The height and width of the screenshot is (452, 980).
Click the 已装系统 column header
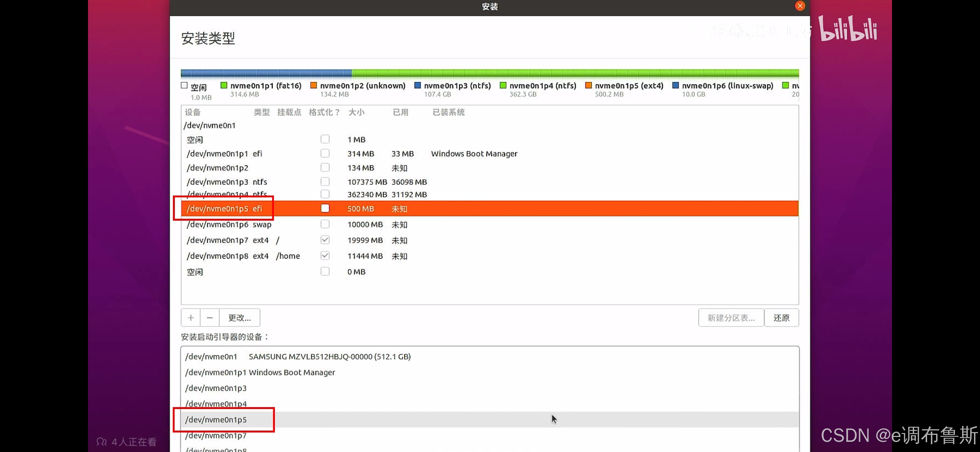[449, 112]
